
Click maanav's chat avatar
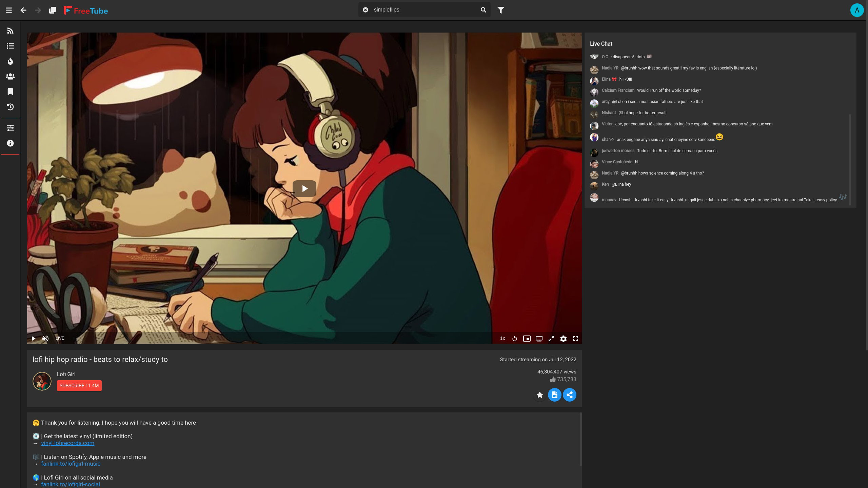[594, 198]
